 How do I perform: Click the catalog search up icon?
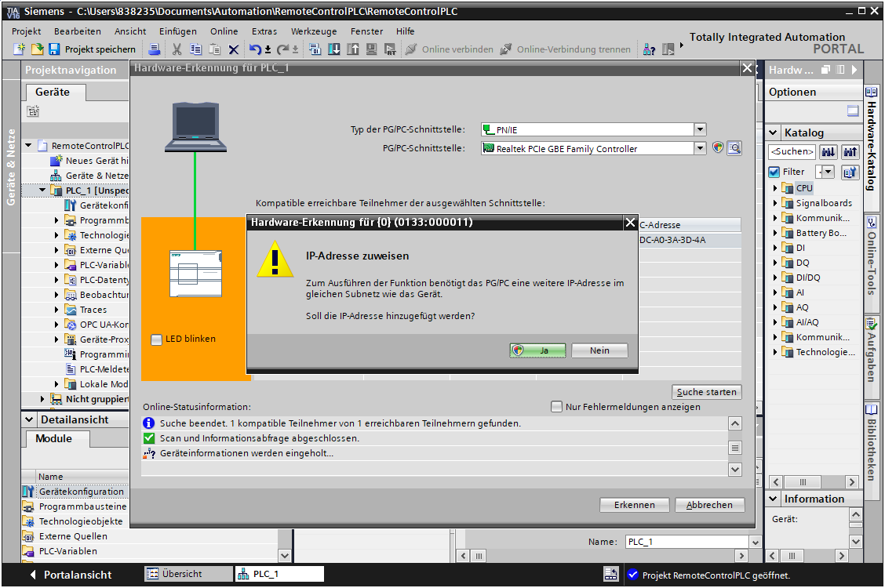click(850, 151)
